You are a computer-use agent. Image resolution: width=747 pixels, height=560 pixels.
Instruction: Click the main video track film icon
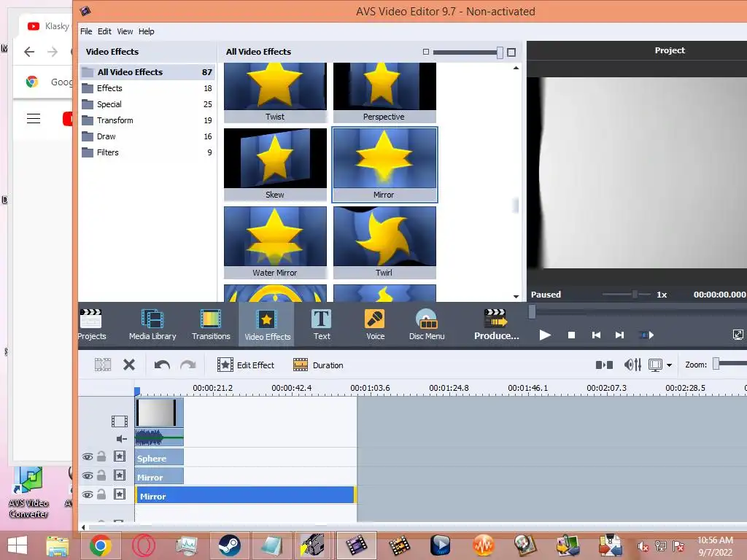(119, 421)
